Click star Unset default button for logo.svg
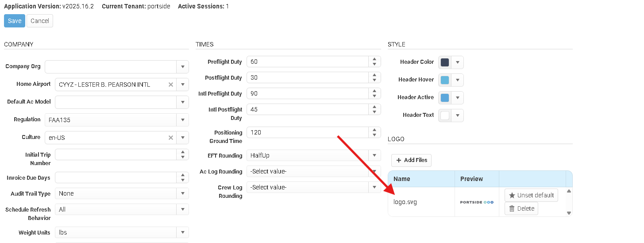Screen dimensions: 644x243 tap(531, 195)
